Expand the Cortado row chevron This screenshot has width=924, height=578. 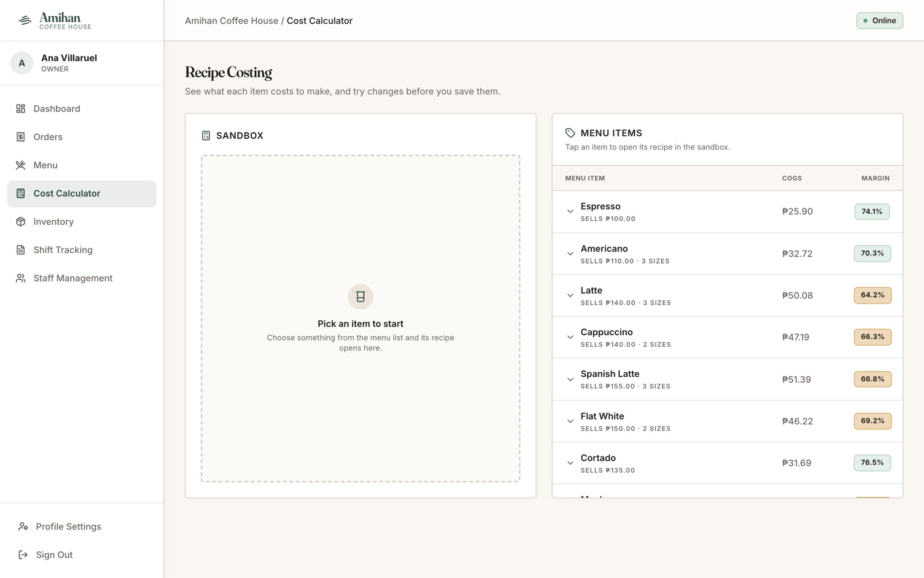(570, 463)
